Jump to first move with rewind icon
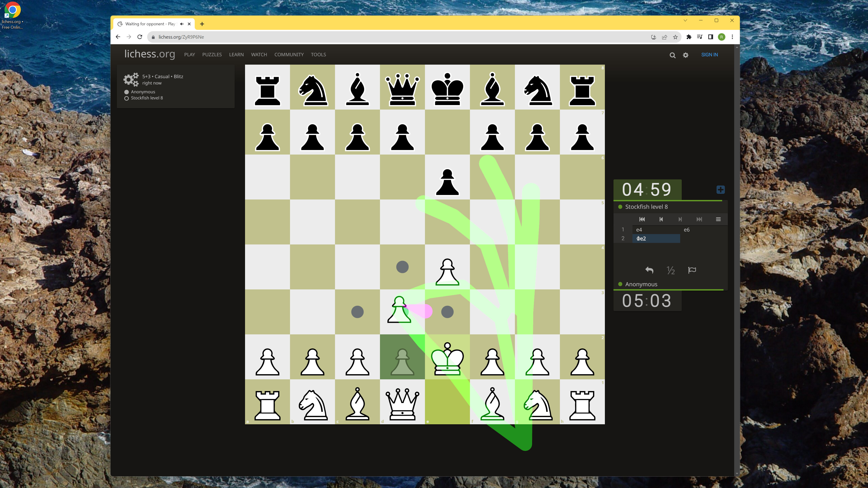The image size is (868, 488). click(x=642, y=219)
